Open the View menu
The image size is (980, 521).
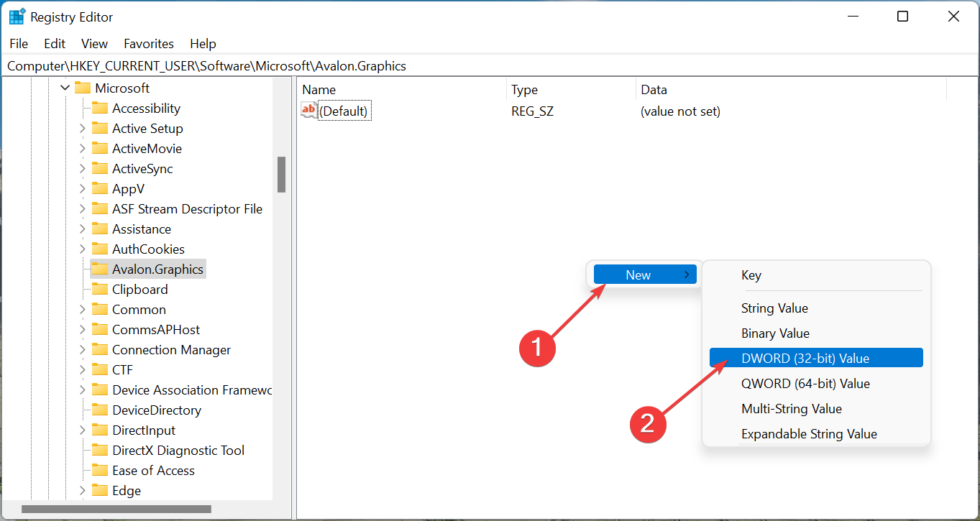point(94,44)
